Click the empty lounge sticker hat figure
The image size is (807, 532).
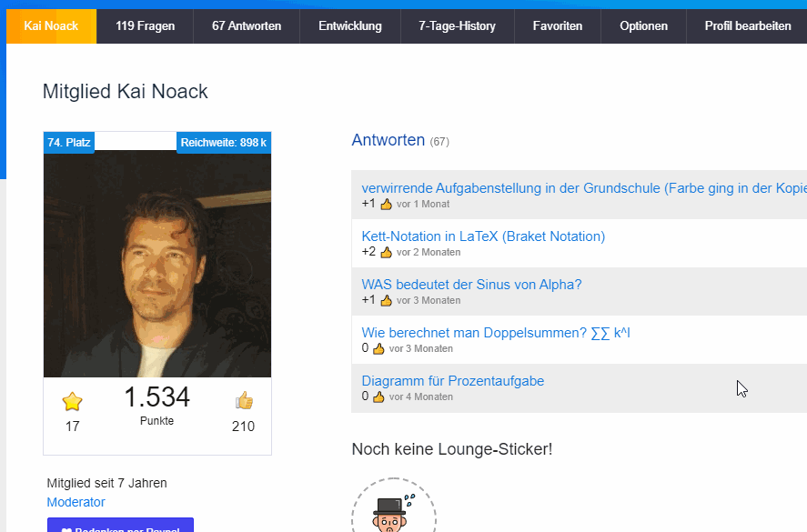tap(394, 506)
